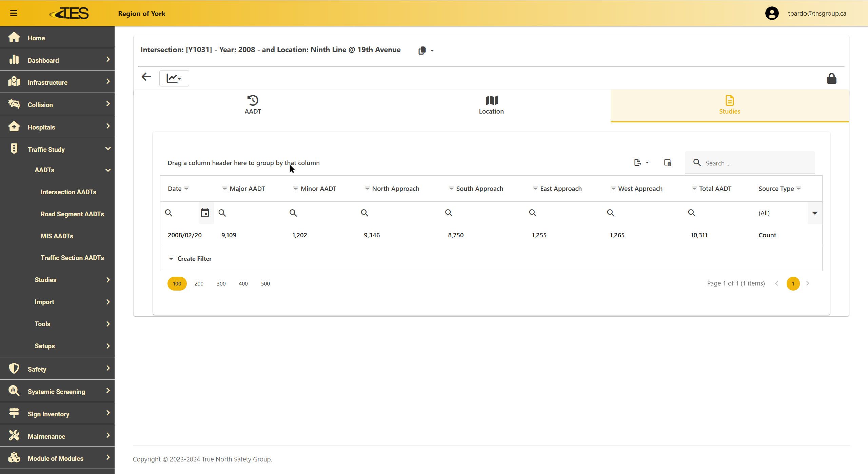Open the Date filter calendar icon

[x=205, y=213]
